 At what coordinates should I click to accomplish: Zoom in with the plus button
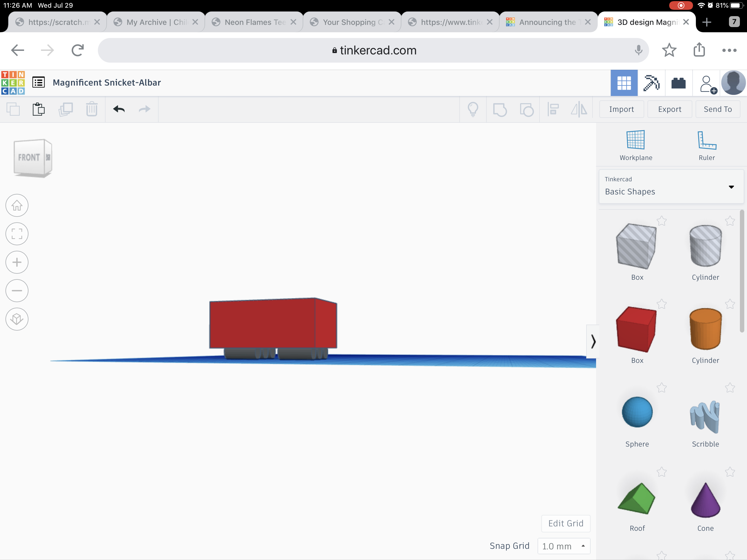(x=17, y=262)
